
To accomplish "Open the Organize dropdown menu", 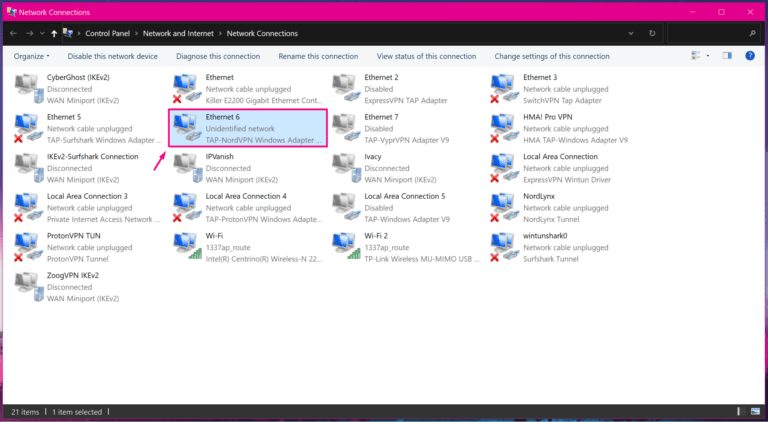I will [x=31, y=56].
